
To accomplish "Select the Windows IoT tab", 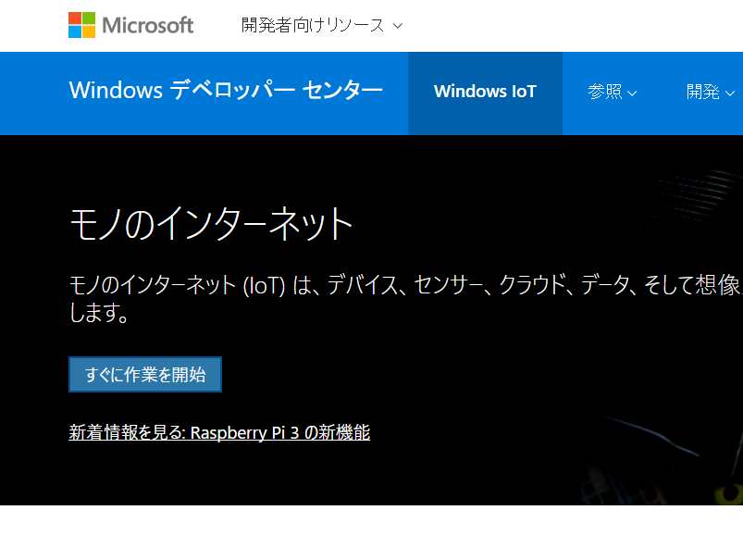I will tap(485, 93).
